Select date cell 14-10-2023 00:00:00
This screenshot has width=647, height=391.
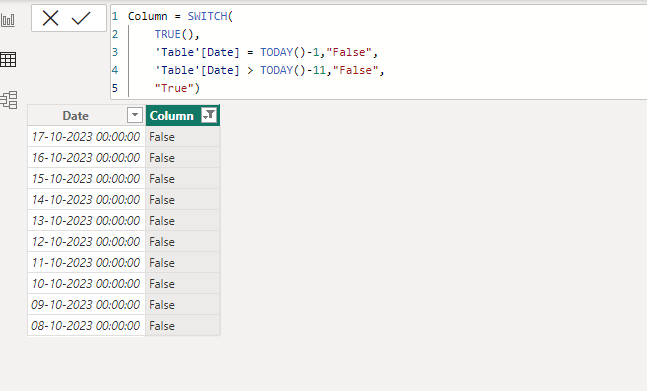click(86, 200)
